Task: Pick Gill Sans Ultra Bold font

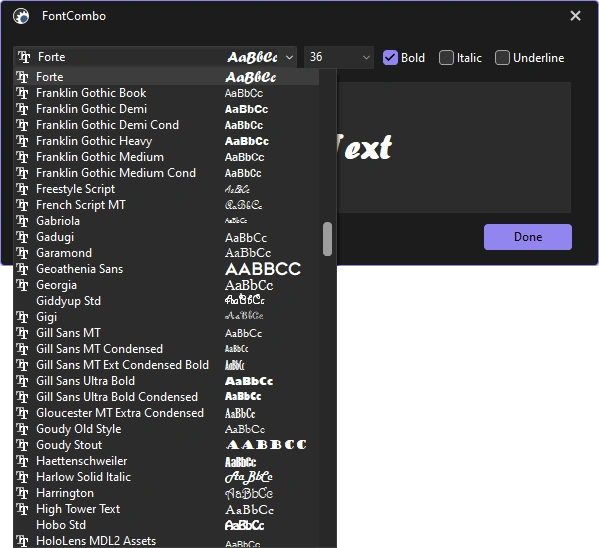Action: (x=167, y=381)
